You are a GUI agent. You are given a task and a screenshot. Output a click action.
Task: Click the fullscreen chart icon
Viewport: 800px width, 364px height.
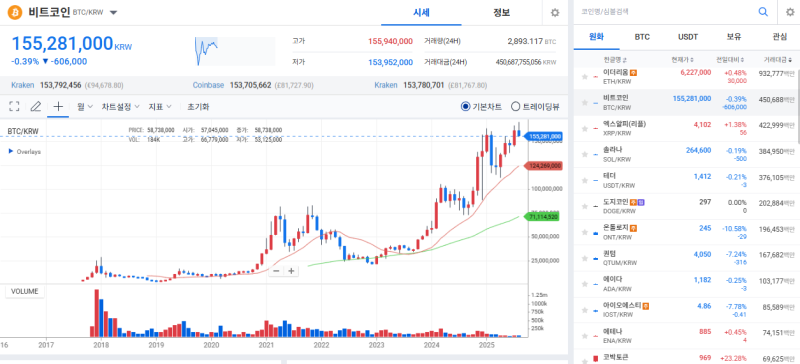click(14, 107)
